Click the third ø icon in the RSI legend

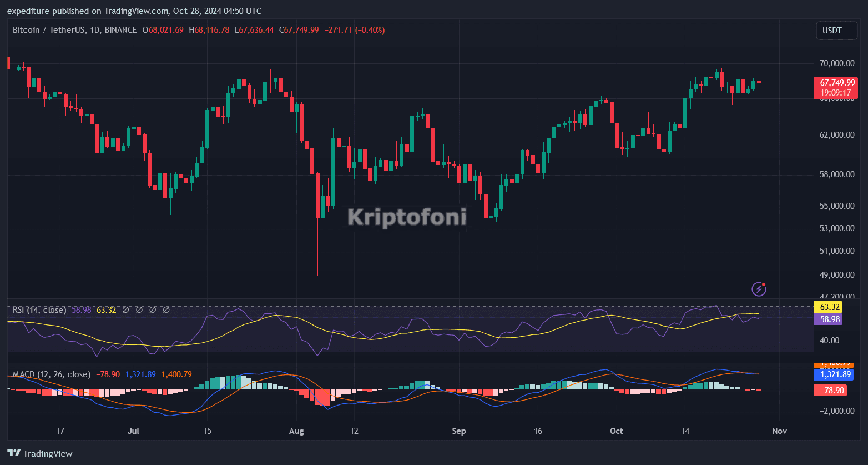pos(152,309)
